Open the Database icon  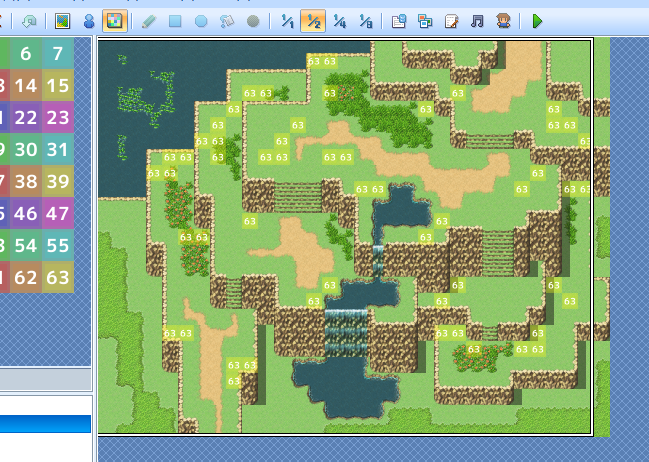tap(399, 21)
